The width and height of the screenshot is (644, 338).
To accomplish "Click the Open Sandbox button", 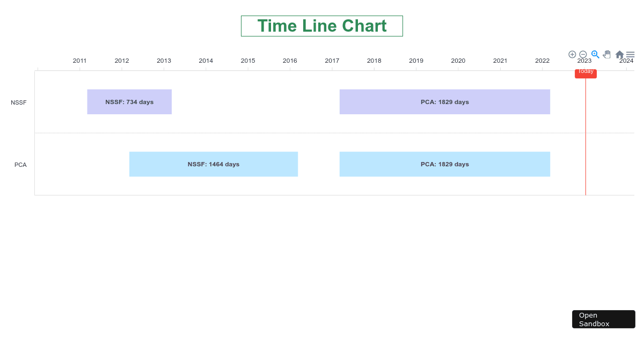I will click(x=603, y=319).
